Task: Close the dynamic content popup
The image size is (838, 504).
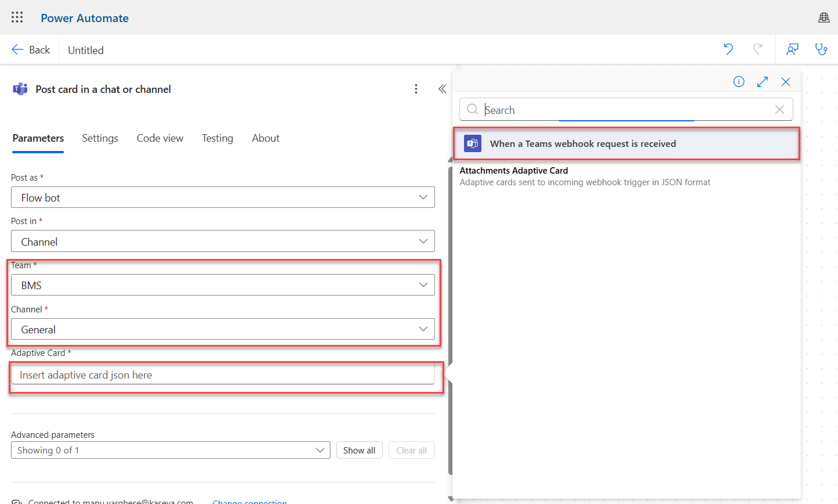Action: (786, 82)
